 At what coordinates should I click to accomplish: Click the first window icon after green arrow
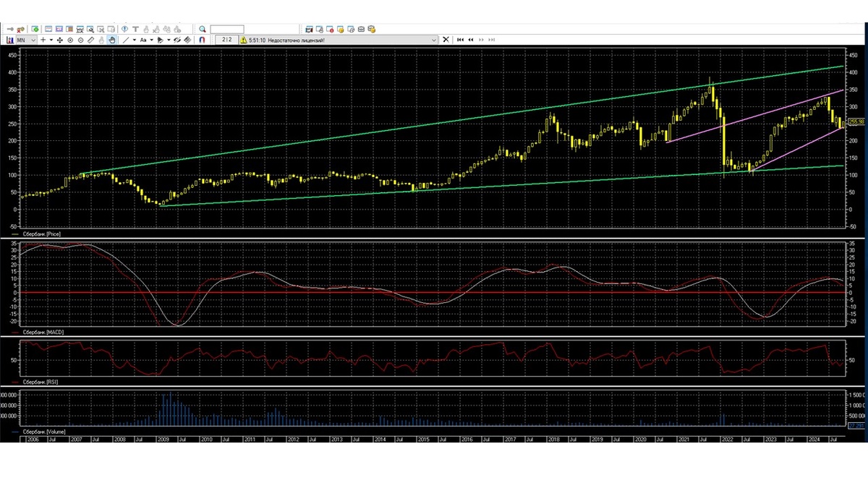click(x=48, y=29)
